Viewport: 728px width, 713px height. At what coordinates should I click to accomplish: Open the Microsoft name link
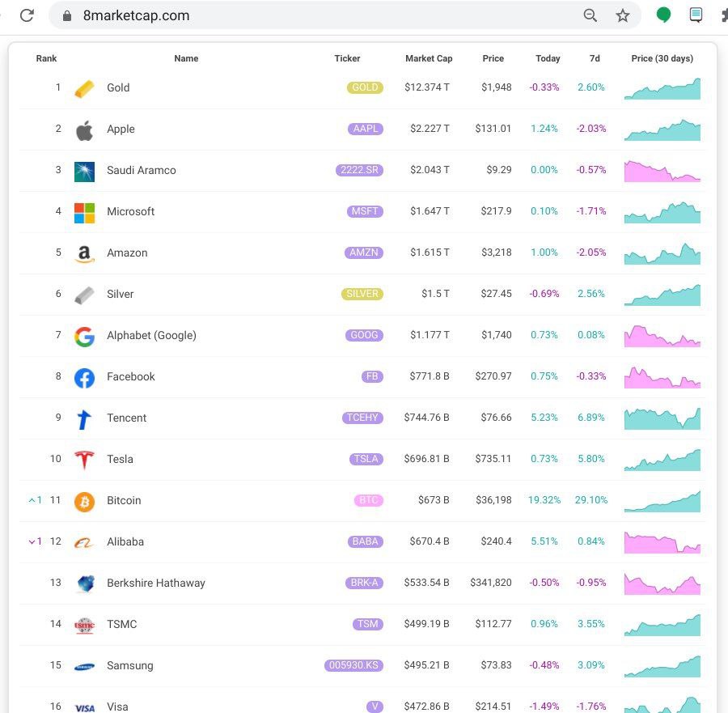130,212
